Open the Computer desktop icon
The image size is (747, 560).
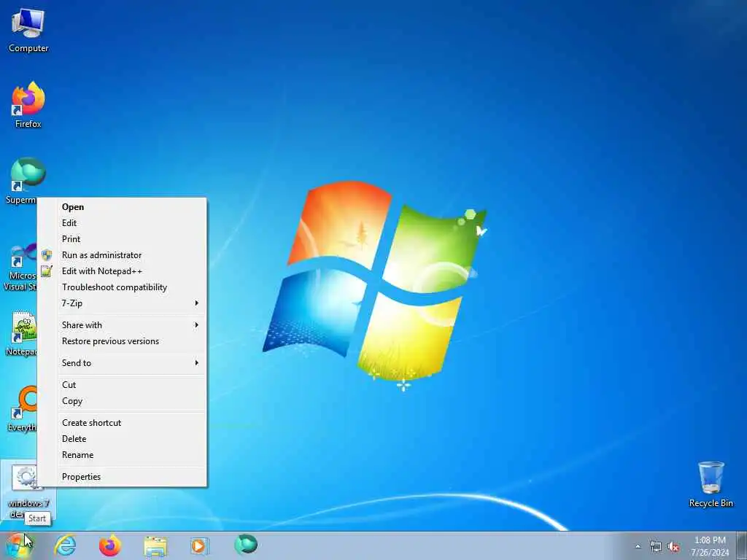point(28,31)
